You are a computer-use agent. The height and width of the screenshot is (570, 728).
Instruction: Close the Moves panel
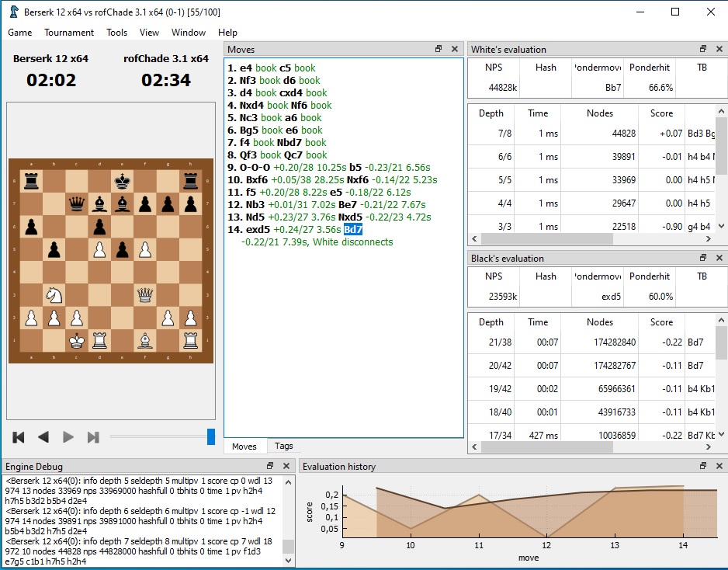click(x=455, y=49)
